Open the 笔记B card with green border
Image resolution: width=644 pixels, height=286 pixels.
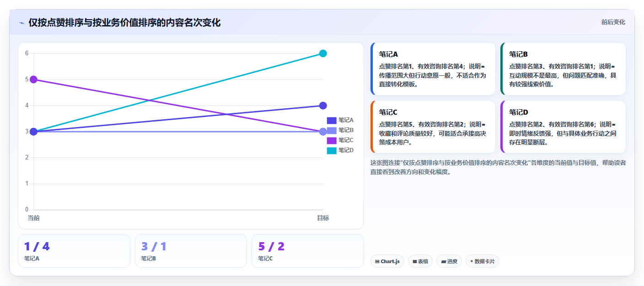coord(563,69)
